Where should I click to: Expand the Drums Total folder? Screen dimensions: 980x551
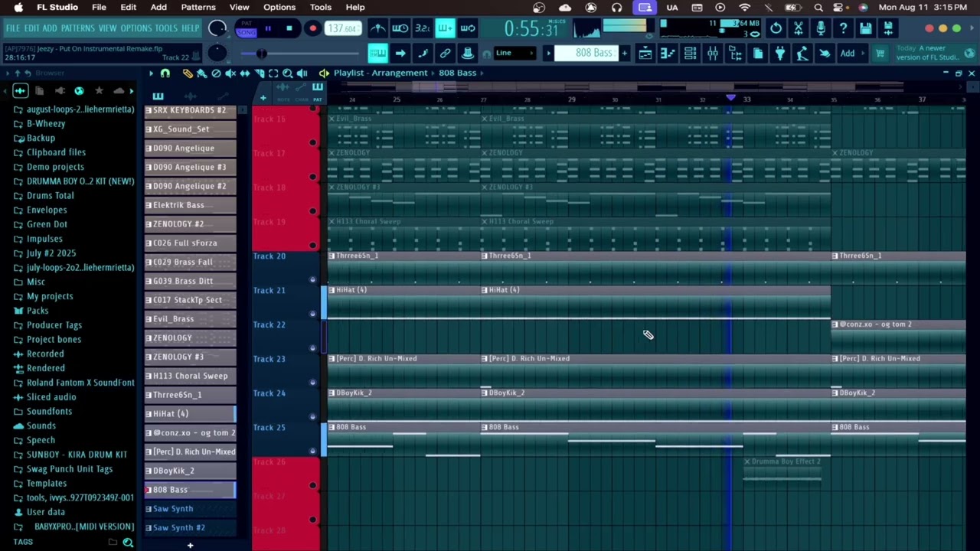tap(50, 195)
